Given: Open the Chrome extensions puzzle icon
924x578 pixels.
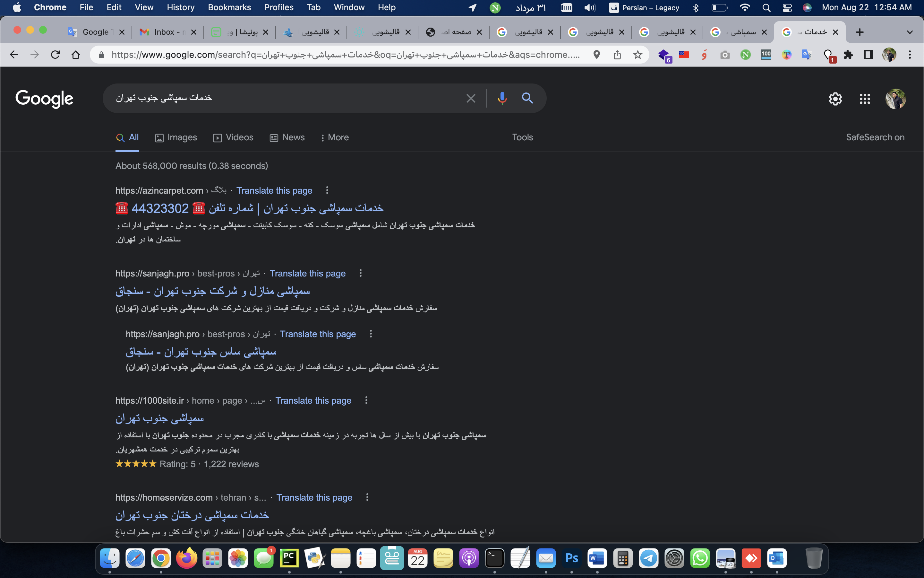Looking at the screenshot, I should click(848, 55).
